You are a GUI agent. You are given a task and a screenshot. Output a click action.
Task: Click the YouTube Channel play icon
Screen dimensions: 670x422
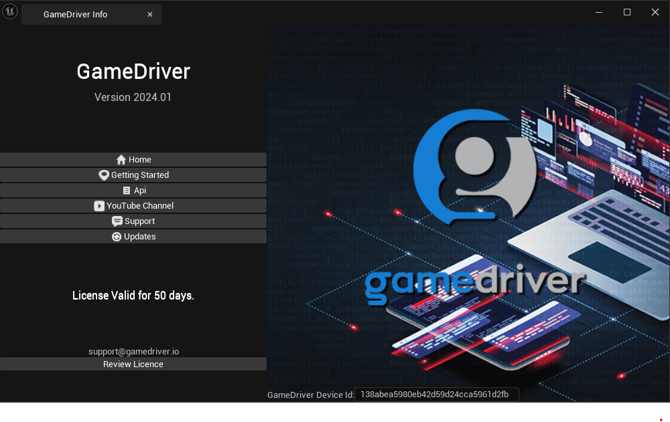coord(99,206)
